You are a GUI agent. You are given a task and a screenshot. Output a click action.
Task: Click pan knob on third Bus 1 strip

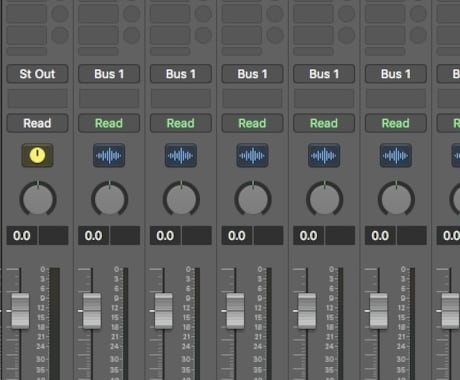pyautogui.click(x=253, y=199)
